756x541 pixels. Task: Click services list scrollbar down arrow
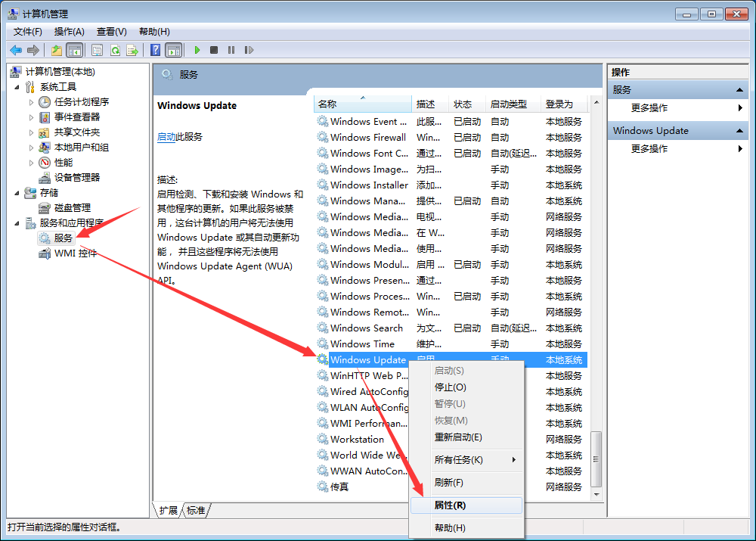tap(596, 495)
